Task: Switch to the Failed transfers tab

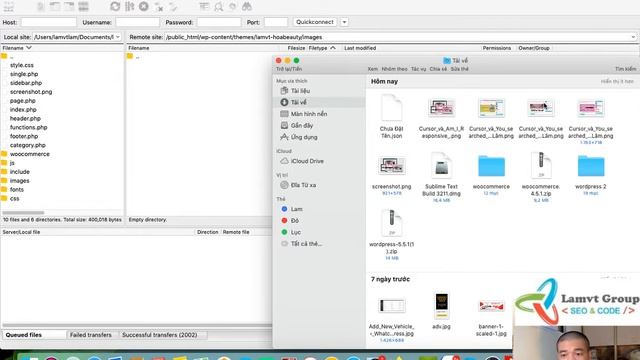Action: pos(91,335)
